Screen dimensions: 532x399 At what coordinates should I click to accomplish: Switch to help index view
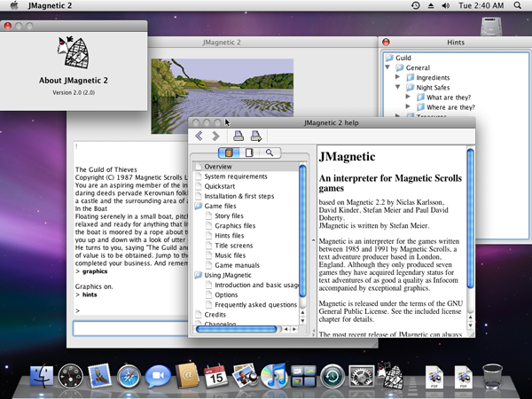click(x=249, y=153)
